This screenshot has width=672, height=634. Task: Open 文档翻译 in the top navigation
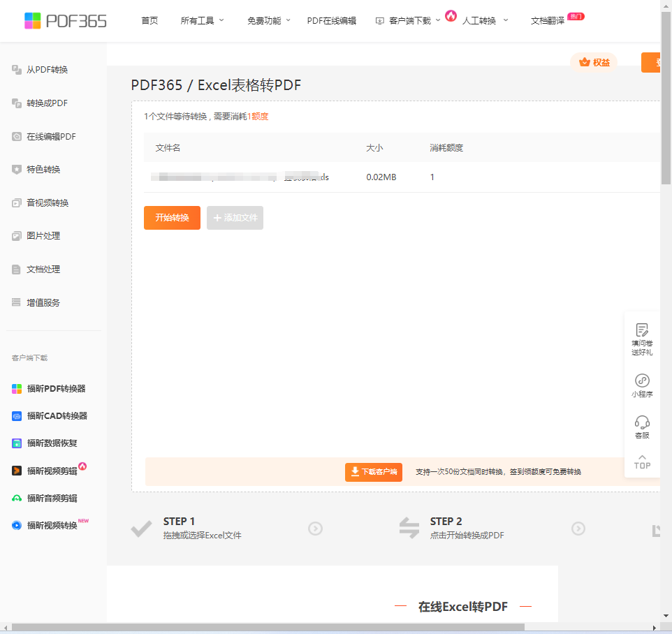[547, 20]
